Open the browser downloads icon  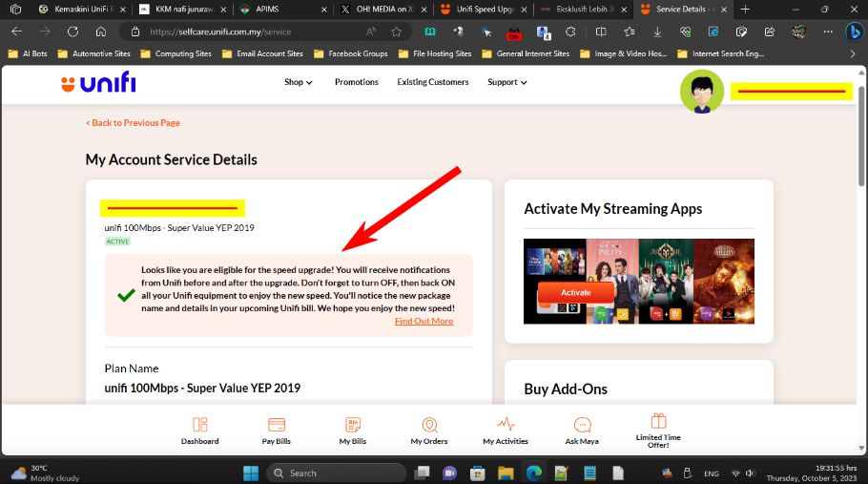click(657, 32)
